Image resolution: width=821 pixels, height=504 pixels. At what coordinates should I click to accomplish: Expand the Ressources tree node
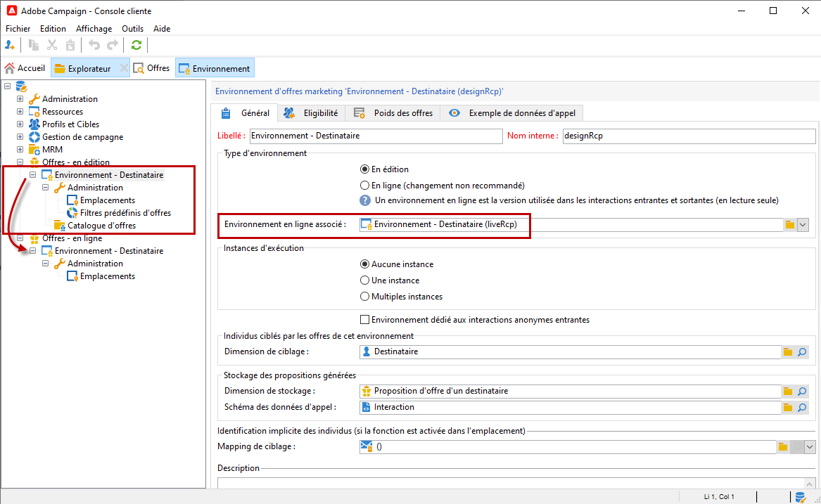[x=20, y=112]
